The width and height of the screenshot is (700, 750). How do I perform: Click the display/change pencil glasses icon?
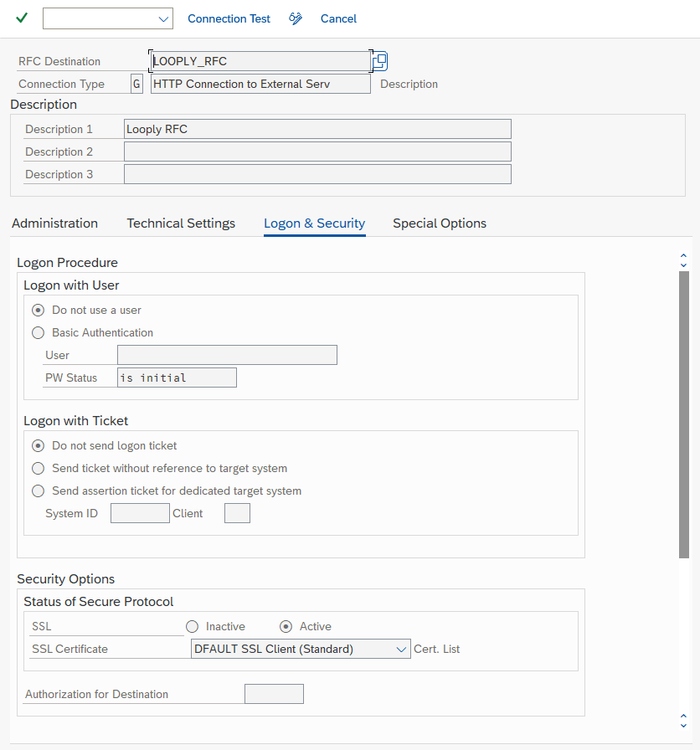coord(296,18)
